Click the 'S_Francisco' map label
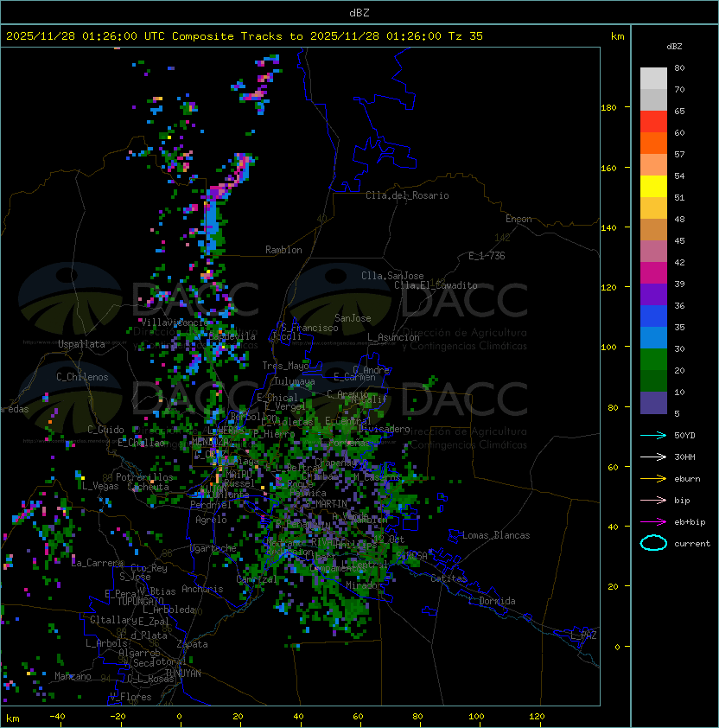The image size is (719, 728). click(x=309, y=328)
